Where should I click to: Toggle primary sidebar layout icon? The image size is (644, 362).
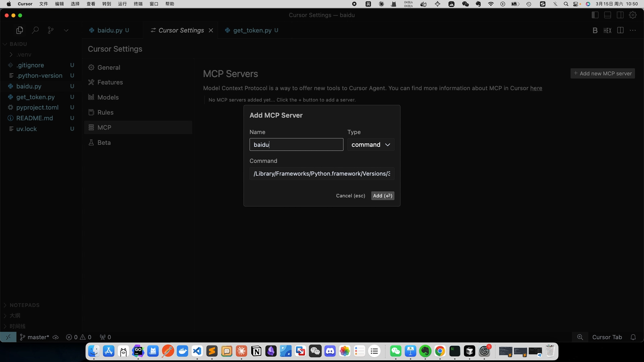[595, 15]
